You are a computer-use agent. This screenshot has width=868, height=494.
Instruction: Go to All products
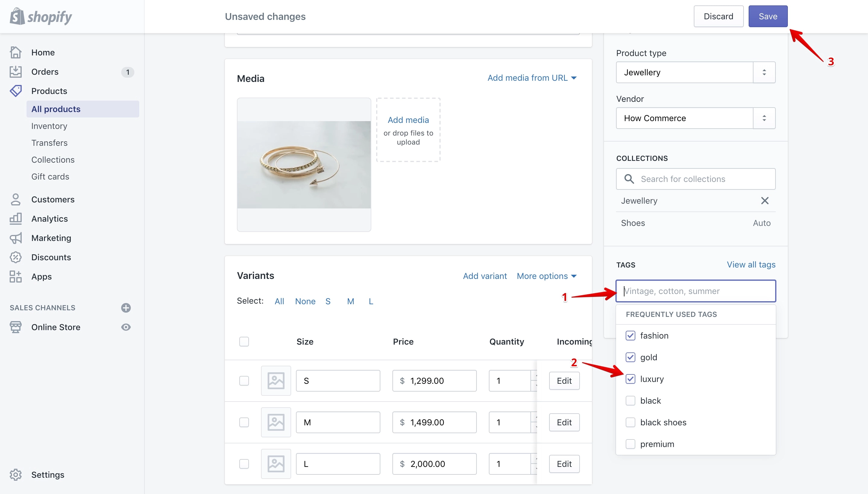point(83,109)
